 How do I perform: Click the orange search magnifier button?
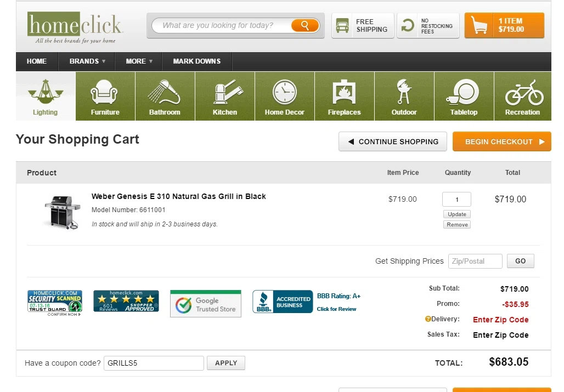pyautogui.click(x=304, y=26)
